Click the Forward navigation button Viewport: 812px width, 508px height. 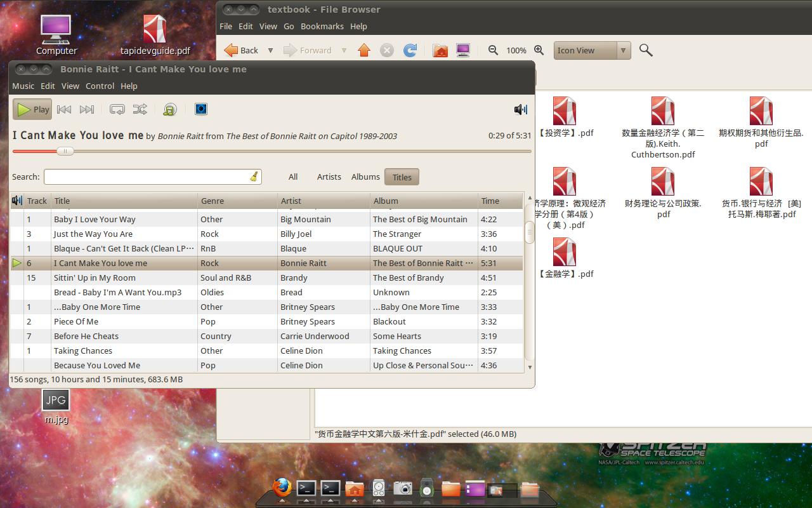pos(308,50)
